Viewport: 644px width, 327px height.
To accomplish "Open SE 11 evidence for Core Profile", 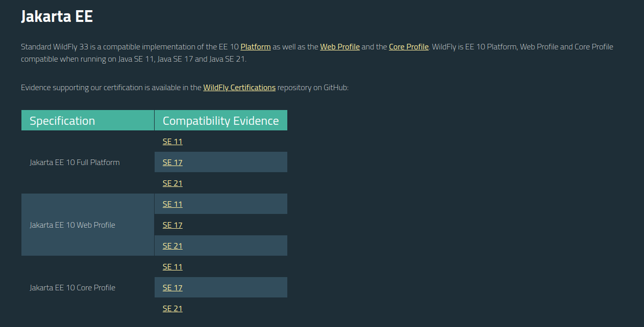I will [x=172, y=266].
